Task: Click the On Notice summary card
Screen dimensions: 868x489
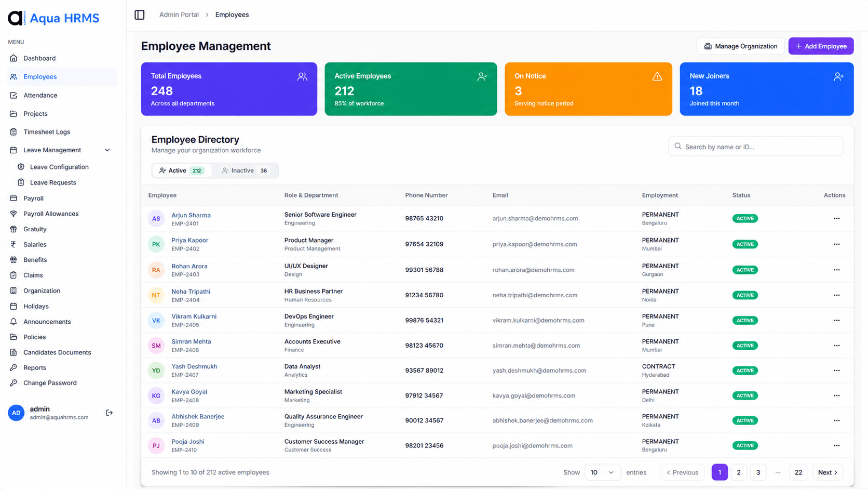Action: tap(588, 89)
